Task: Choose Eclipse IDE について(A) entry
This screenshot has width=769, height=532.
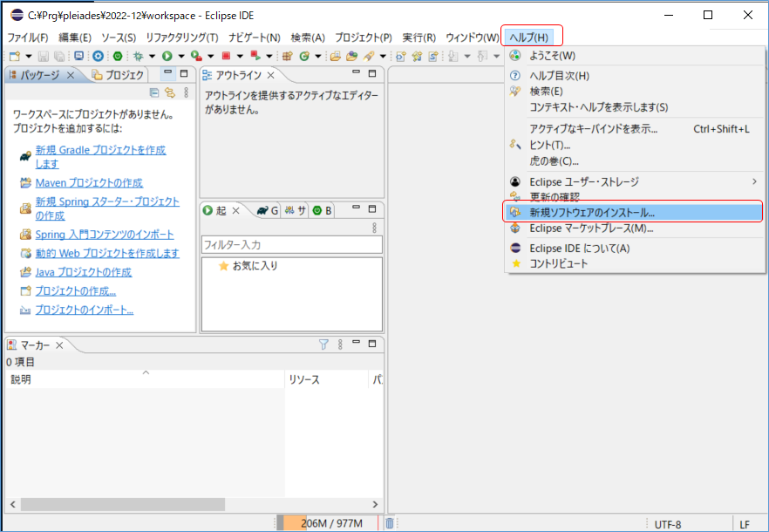Action: point(635,249)
